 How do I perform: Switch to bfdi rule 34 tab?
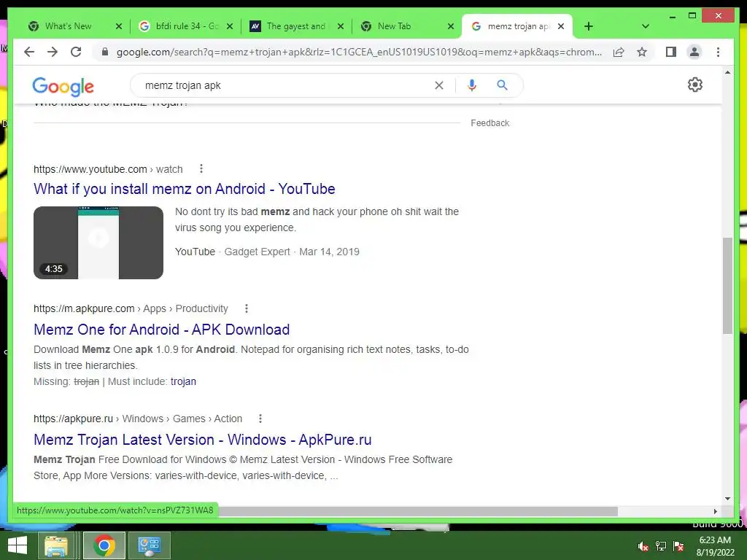(186, 27)
